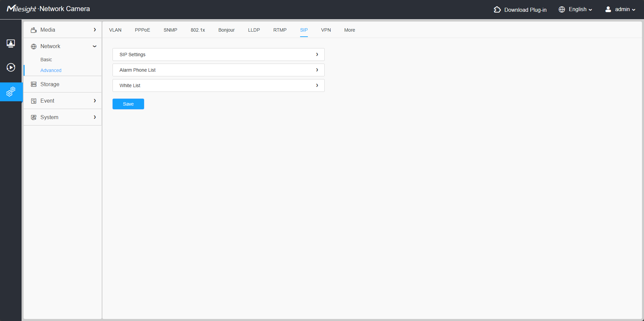Screen dimensions: 644x321
Task: Open the Live View monitor icon
Action: pyautogui.click(x=11, y=43)
